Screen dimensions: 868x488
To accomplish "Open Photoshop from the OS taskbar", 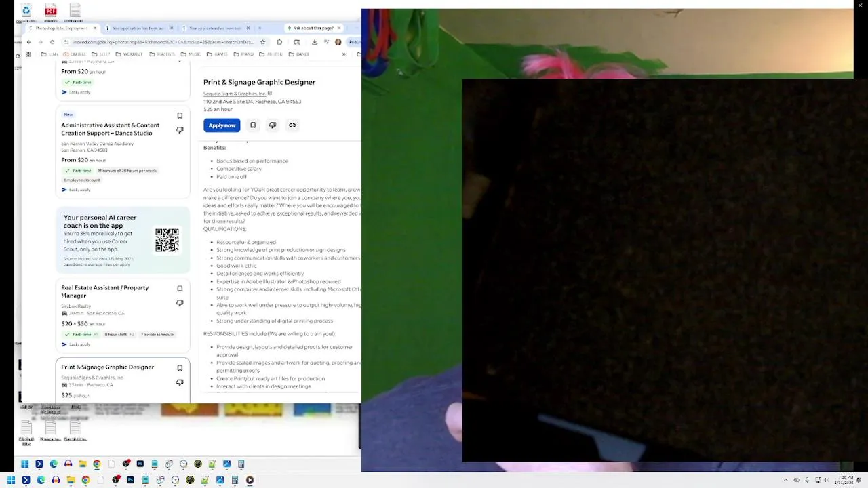I will [130, 480].
